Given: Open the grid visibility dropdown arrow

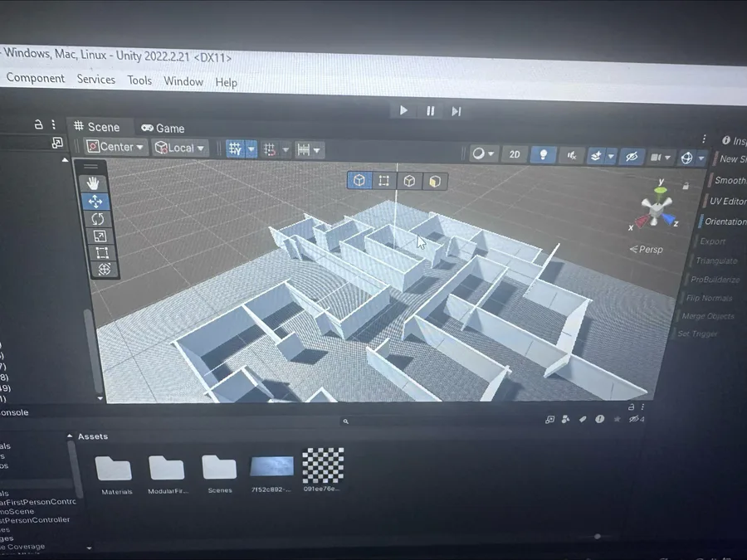Looking at the screenshot, I should click(x=251, y=149).
